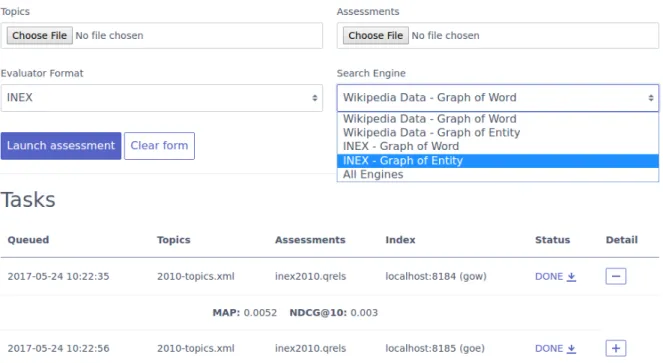Click 2010-topics.xml in the gow row

pos(196,277)
